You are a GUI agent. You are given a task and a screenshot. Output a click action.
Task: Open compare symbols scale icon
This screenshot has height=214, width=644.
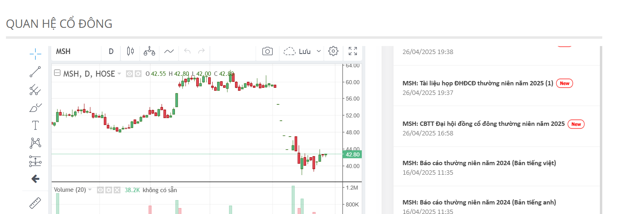pos(149,51)
